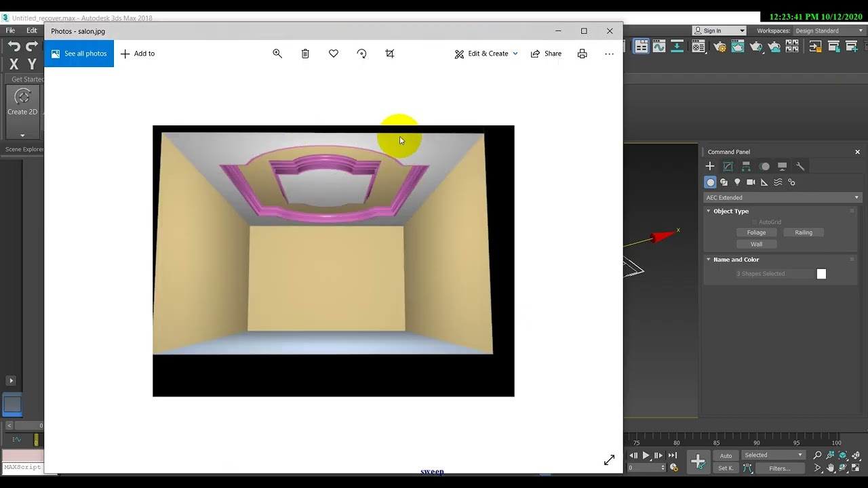Click the Render Production teapot icon

point(756,47)
